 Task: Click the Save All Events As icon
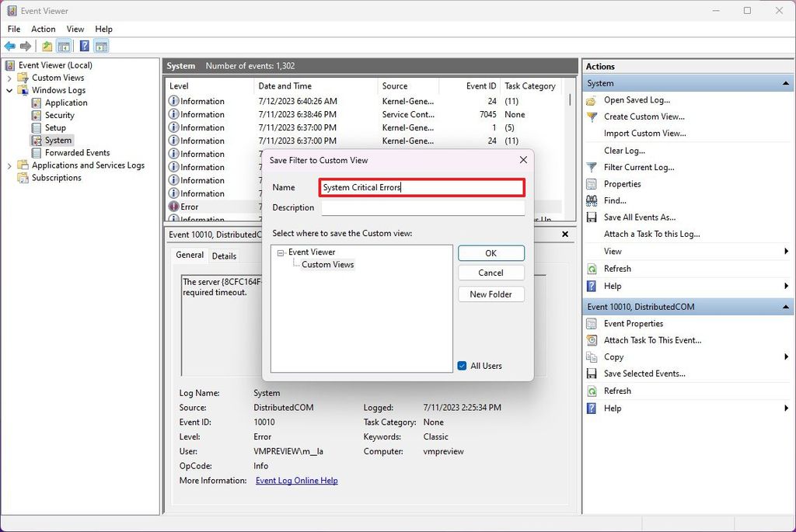tap(593, 217)
